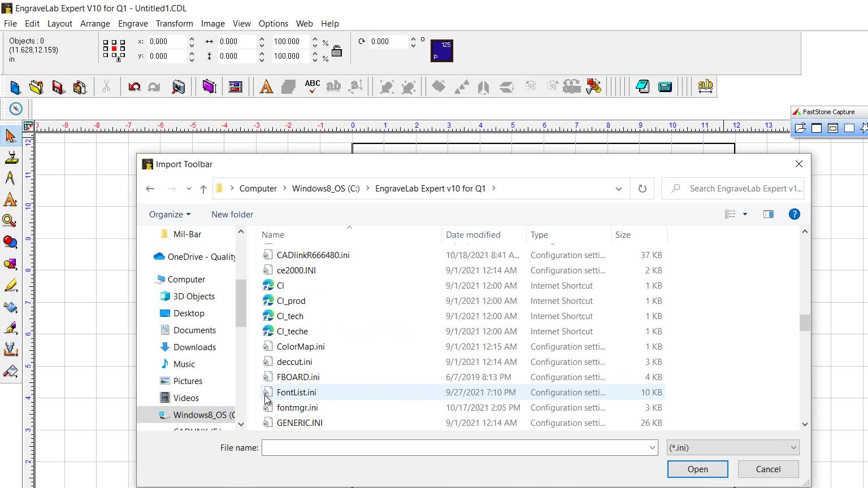This screenshot has width=868, height=488.
Task: Click the ABC spell check icon
Action: click(x=312, y=86)
